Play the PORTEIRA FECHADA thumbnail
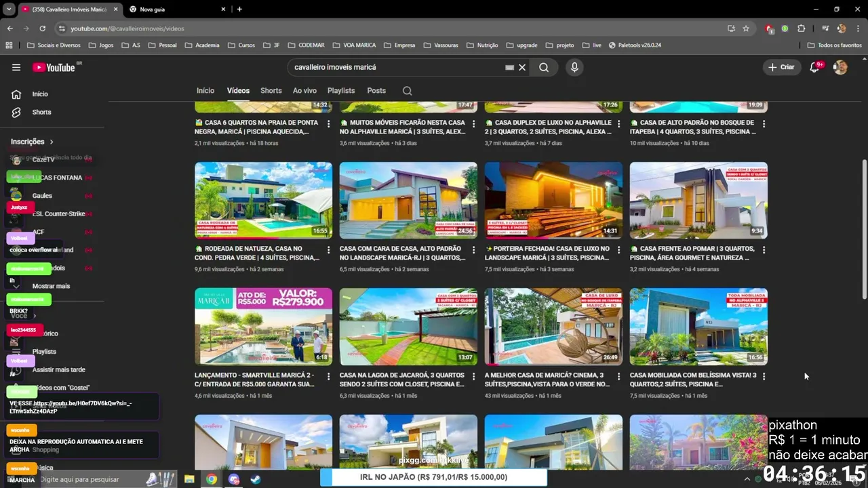Image resolution: width=868 pixels, height=488 pixels. [x=553, y=201]
